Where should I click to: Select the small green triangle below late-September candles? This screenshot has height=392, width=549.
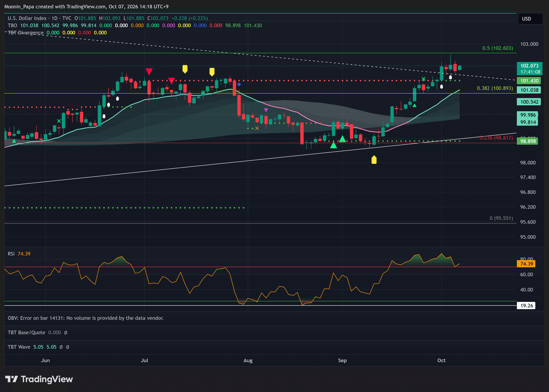pos(414,106)
